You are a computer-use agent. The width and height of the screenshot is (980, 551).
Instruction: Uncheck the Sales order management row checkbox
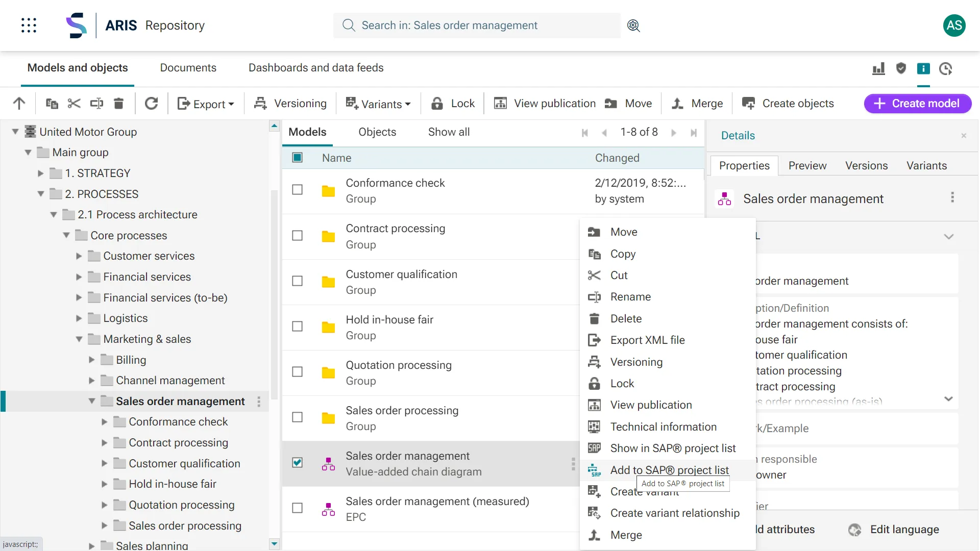click(x=297, y=463)
